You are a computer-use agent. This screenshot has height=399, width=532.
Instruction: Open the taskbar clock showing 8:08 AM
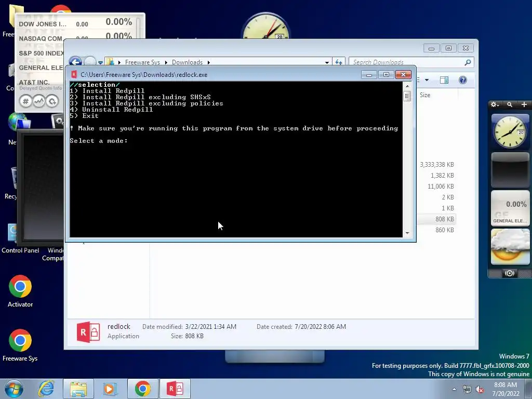pyautogui.click(x=506, y=389)
